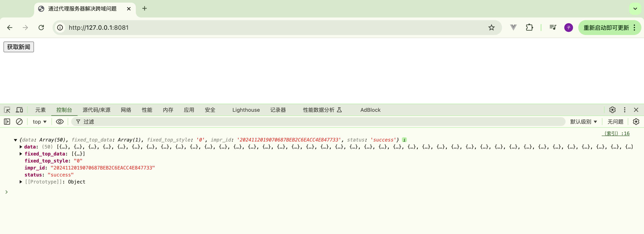Open the top context dropdown
Image resolution: width=644 pixels, height=234 pixels.
click(x=39, y=122)
